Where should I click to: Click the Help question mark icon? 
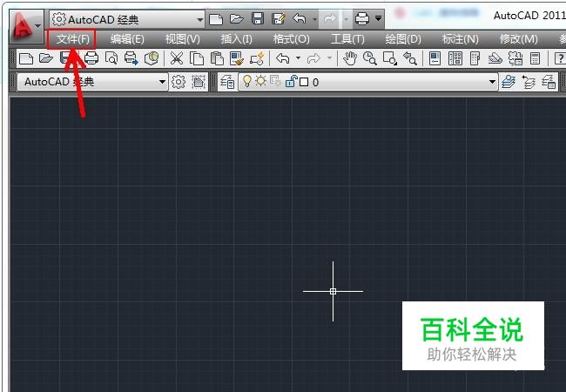tap(560, 58)
